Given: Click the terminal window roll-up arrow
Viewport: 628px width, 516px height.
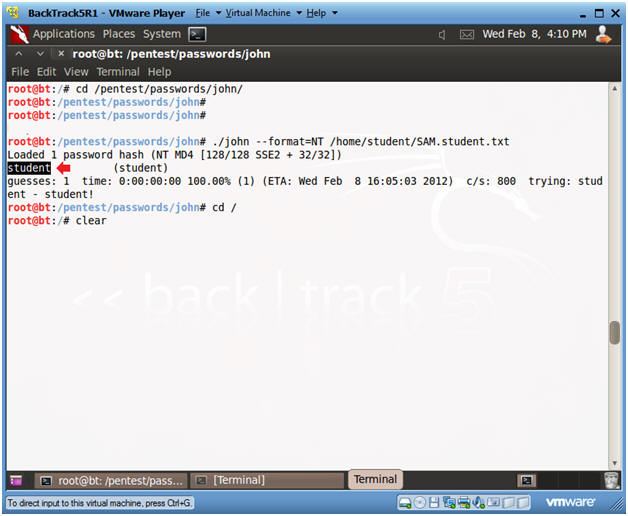Looking at the screenshot, I should [x=19, y=53].
